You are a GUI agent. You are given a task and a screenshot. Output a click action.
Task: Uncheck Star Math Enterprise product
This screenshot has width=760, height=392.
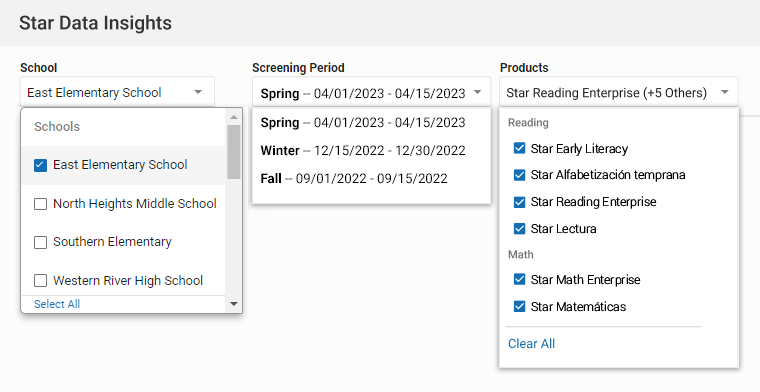tap(519, 279)
